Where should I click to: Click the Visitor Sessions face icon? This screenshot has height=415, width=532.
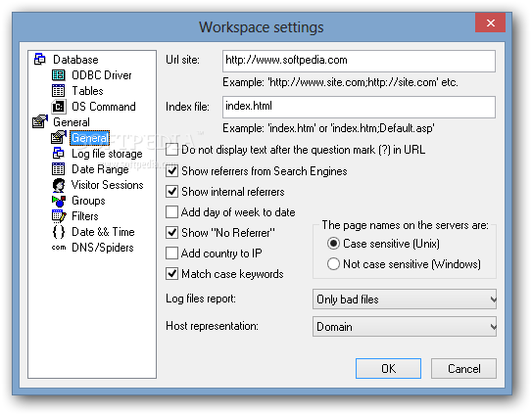click(x=59, y=185)
